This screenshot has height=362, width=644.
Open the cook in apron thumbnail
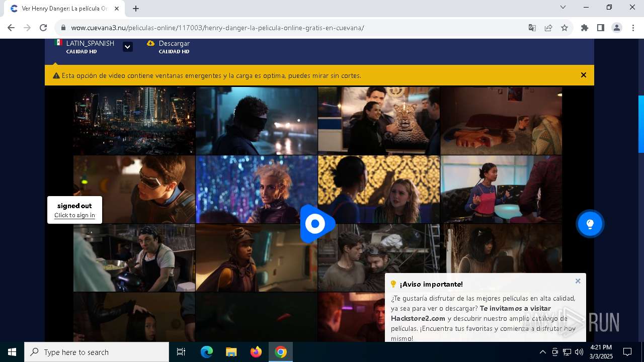pyautogui.click(x=134, y=257)
